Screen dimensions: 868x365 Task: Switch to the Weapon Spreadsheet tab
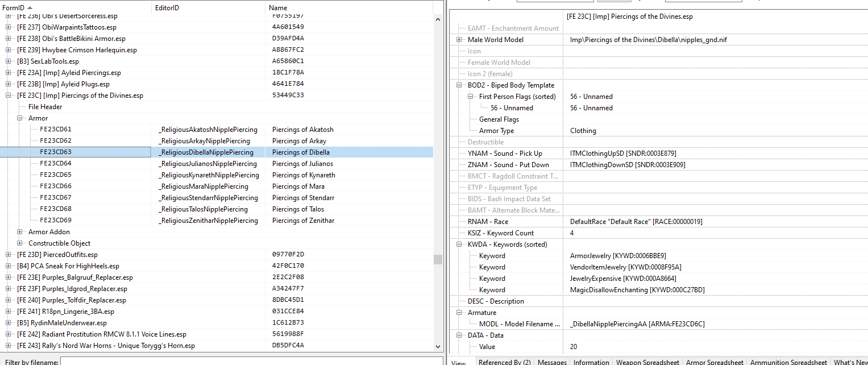coord(647,362)
